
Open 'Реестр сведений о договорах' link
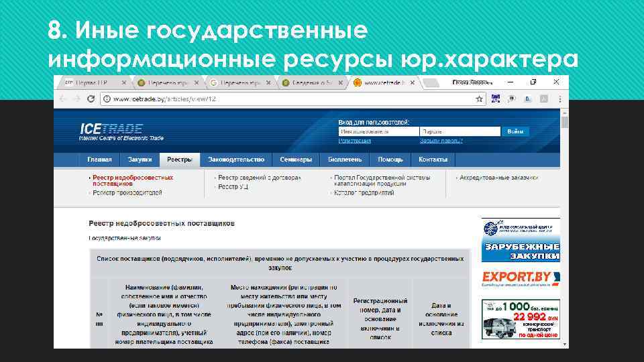click(259, 178)
